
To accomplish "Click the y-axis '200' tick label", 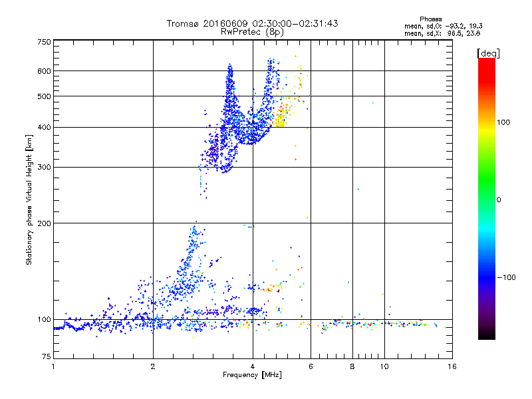I will (x=44, y=223).
